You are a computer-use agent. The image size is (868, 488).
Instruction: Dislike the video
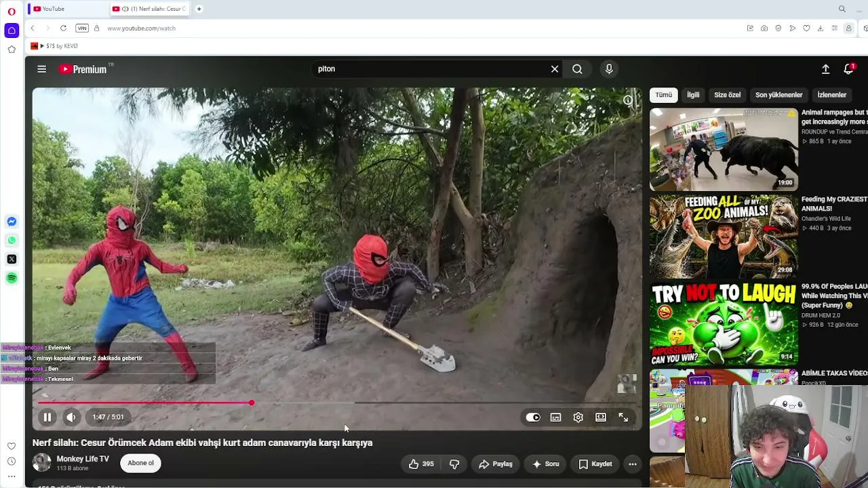pyautogui.click(x=454, y=464)
